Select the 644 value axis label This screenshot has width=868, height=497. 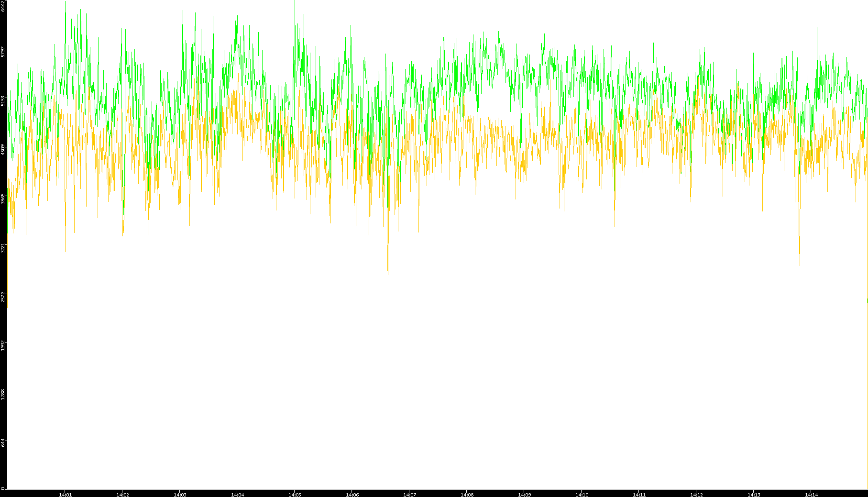click(3, 443)
